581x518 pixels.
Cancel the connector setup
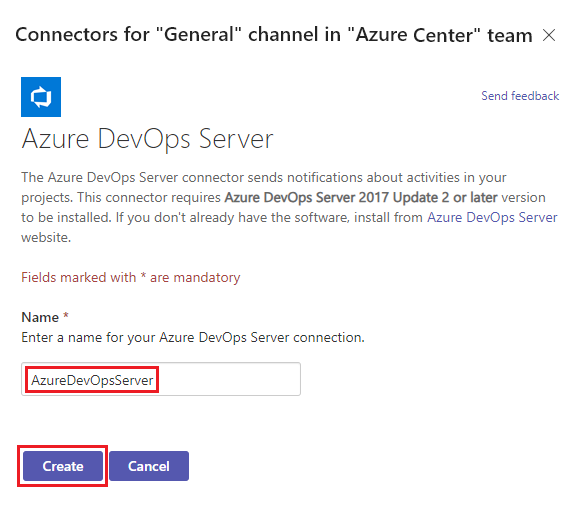tap(149, 466)
